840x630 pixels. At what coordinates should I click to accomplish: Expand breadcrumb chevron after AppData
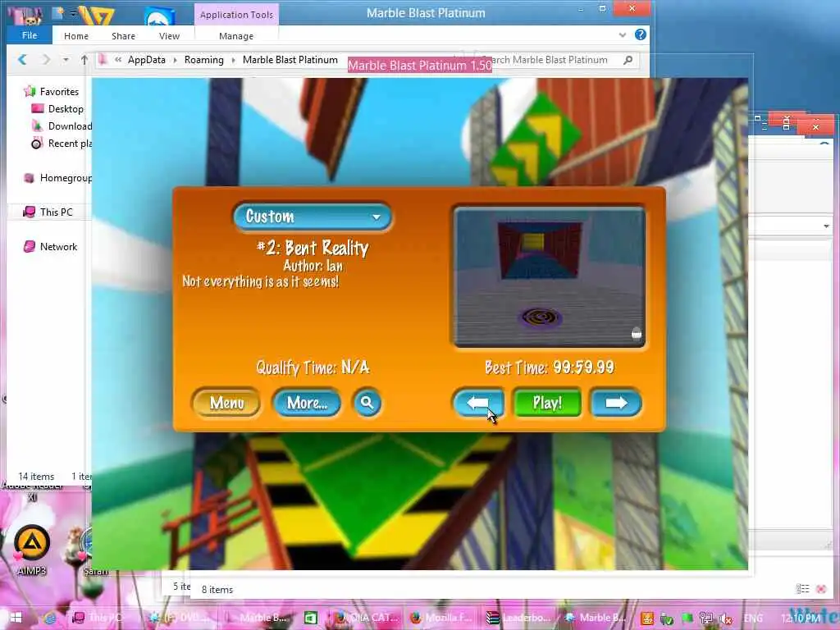176,60
